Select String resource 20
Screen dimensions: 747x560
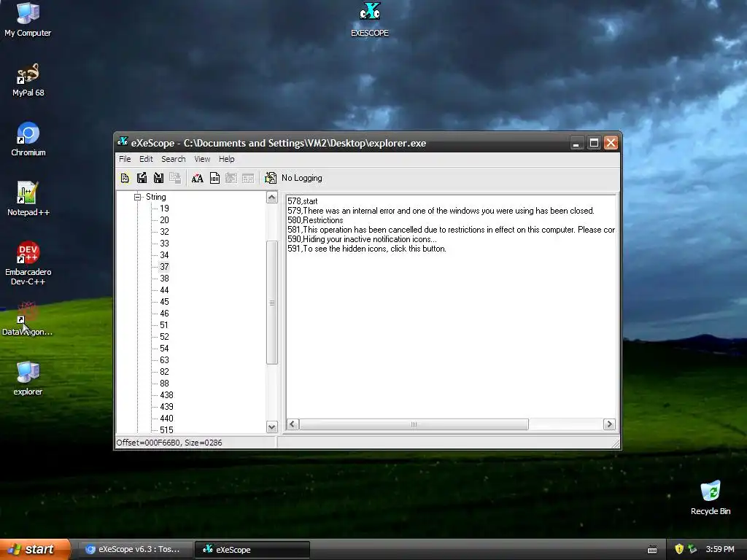[164, 220]
